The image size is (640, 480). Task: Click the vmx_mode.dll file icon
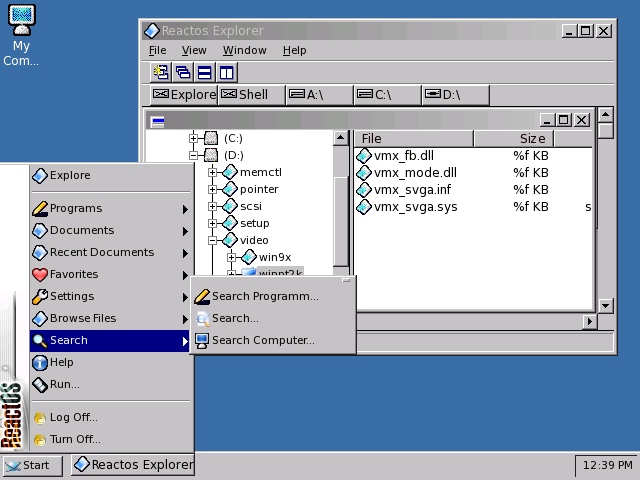click(x=363, y=173)
